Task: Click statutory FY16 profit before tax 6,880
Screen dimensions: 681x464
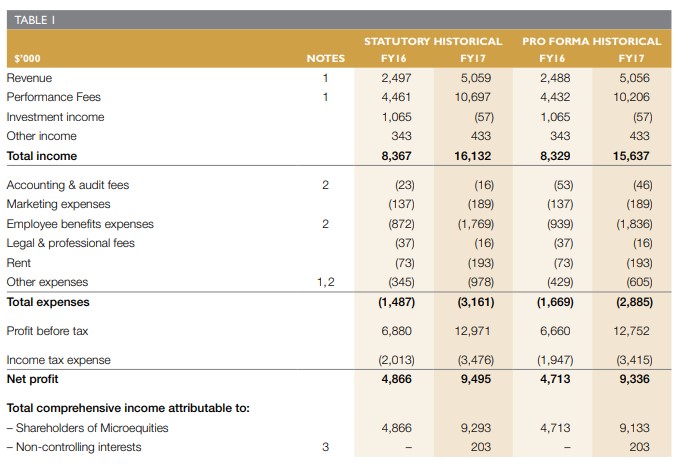Action: tap(397, 331)
